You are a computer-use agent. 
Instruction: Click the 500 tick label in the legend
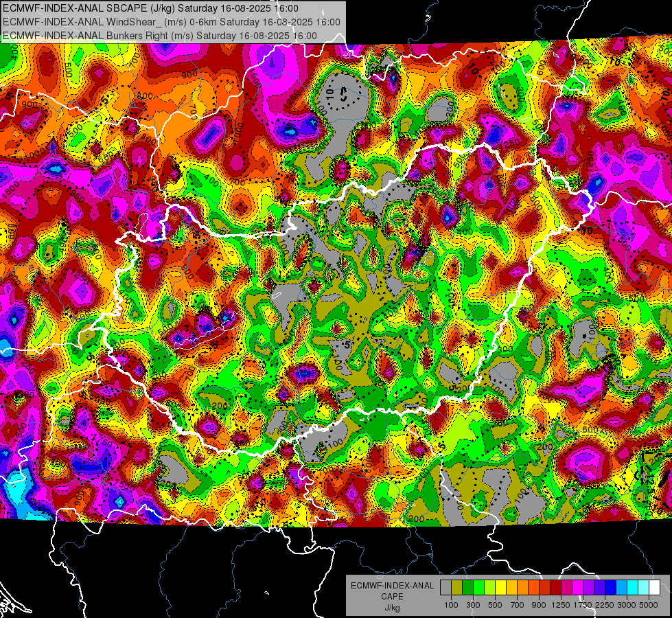point(495,605)
